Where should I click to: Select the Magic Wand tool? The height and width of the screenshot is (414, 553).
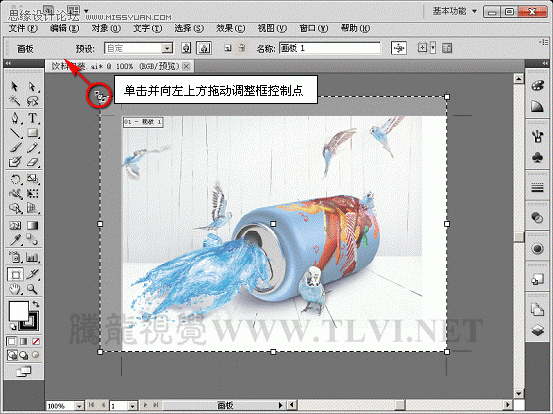point(14,101)
